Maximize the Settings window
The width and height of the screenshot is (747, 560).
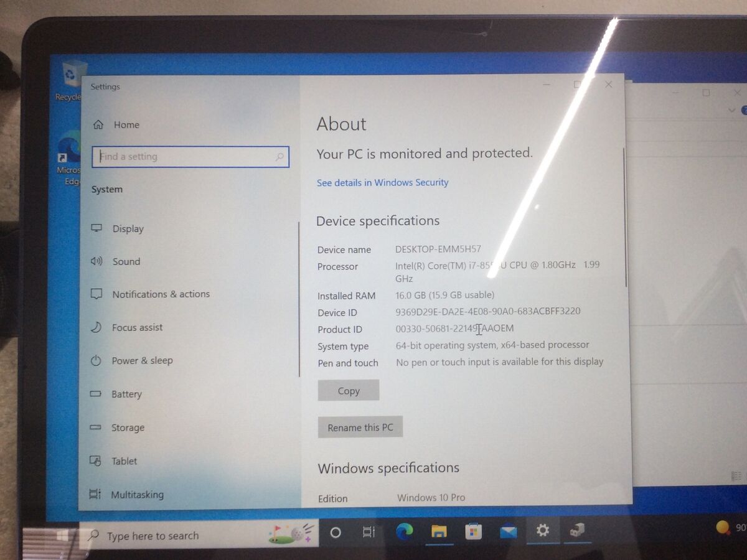(x=577, y=84)
